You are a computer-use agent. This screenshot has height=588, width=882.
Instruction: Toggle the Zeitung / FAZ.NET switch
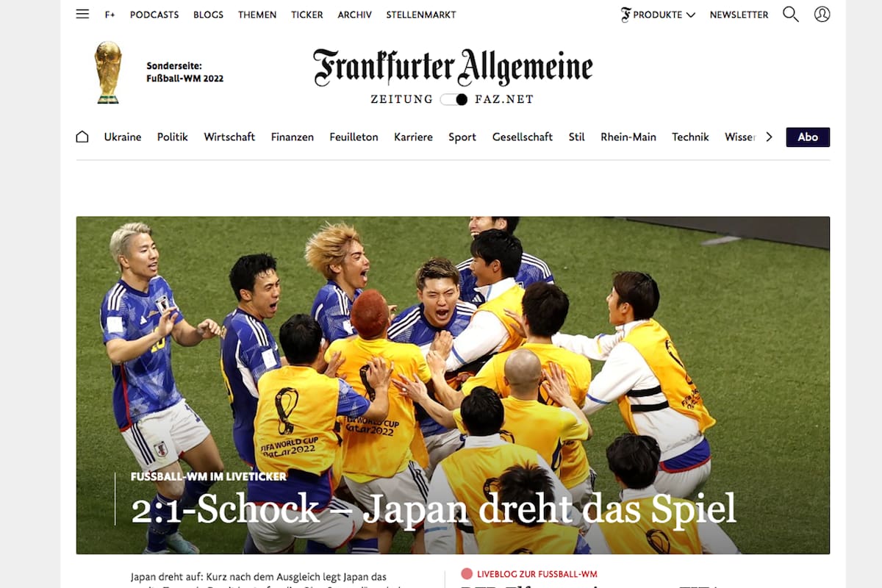(x=454, y=99)
